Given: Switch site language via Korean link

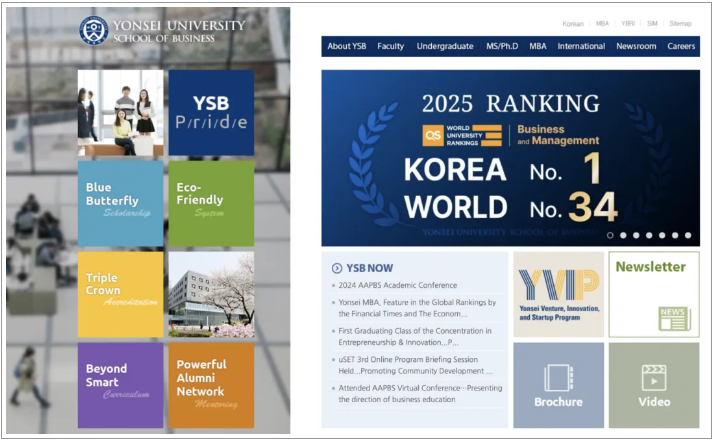Looking at the screenshot, I should [x=573, y=23].
